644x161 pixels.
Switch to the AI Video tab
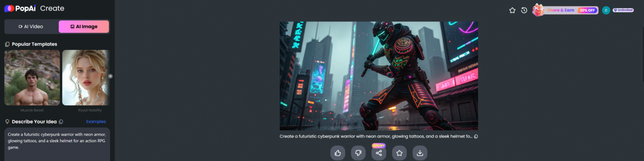point(31,27)
